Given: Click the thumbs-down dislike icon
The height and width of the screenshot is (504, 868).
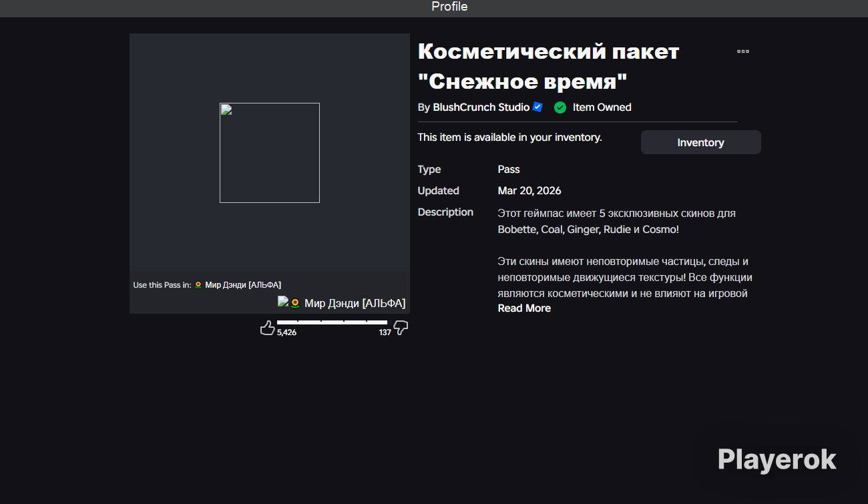Looking at the screenshot, I should [x=401, y=328].
